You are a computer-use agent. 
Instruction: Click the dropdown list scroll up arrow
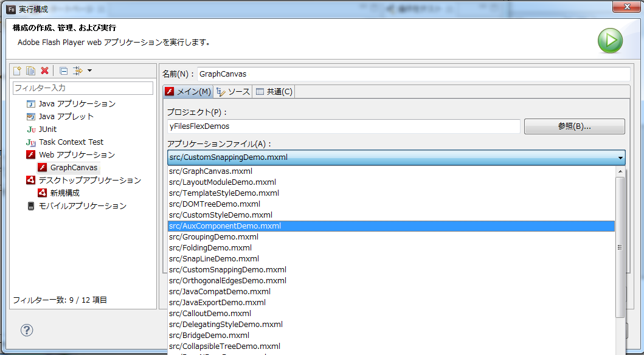620,171
